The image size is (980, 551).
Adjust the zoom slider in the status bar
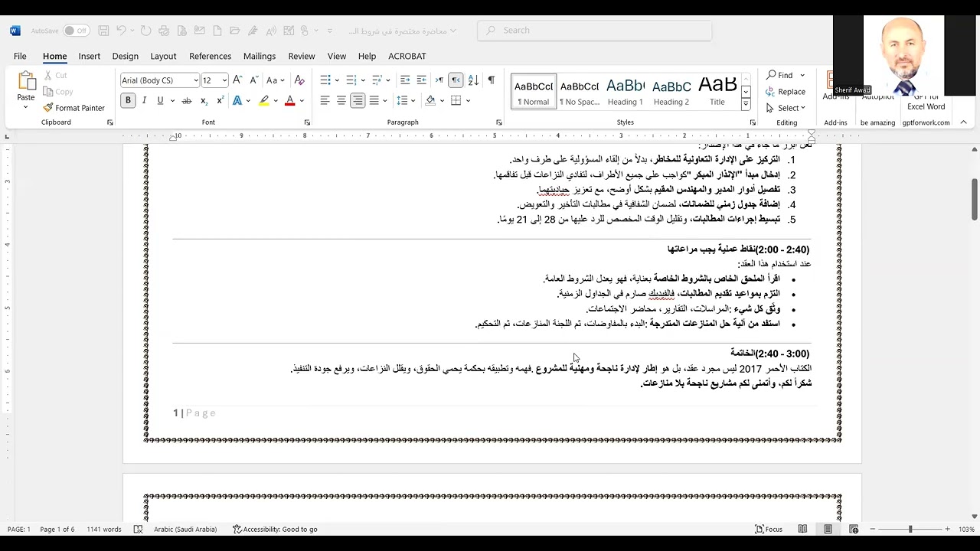[910, 530]
